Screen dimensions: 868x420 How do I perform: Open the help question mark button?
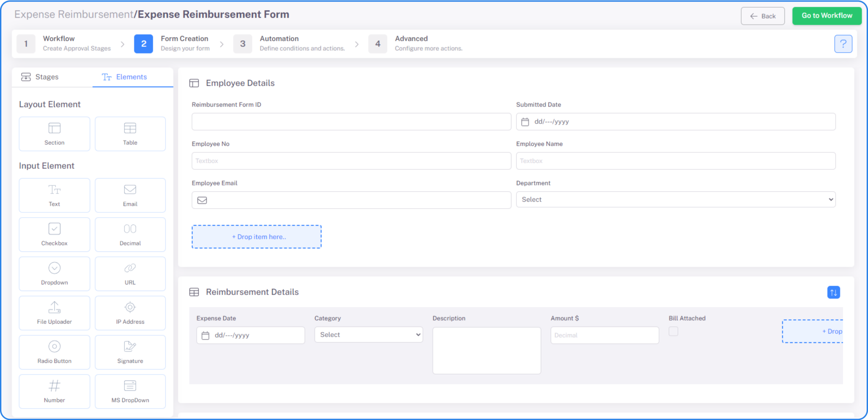click(x=843, y=44)
